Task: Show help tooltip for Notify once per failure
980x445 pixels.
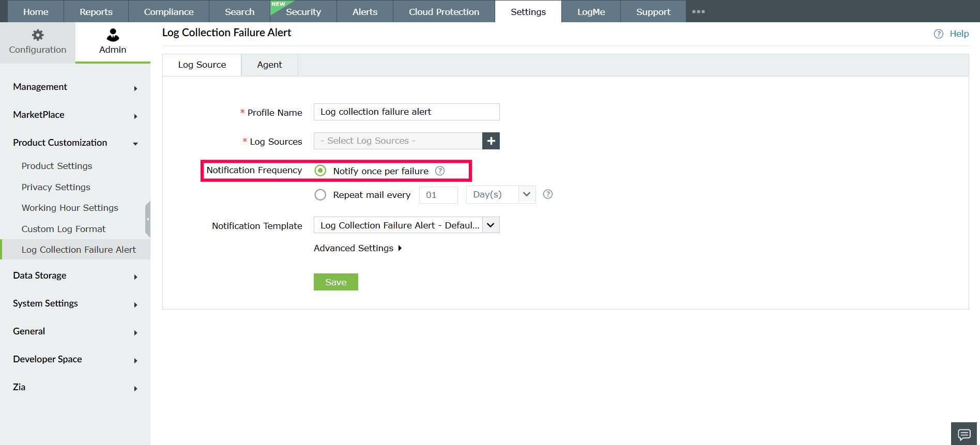Action: 440,171
